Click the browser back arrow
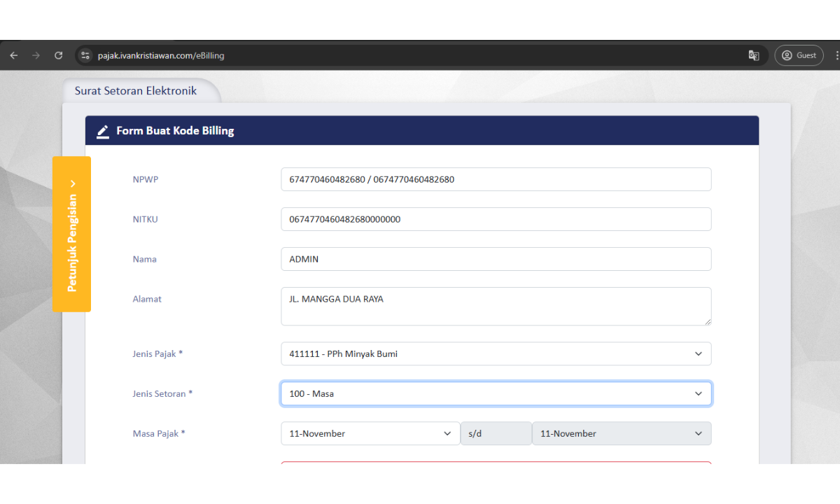 14,55
